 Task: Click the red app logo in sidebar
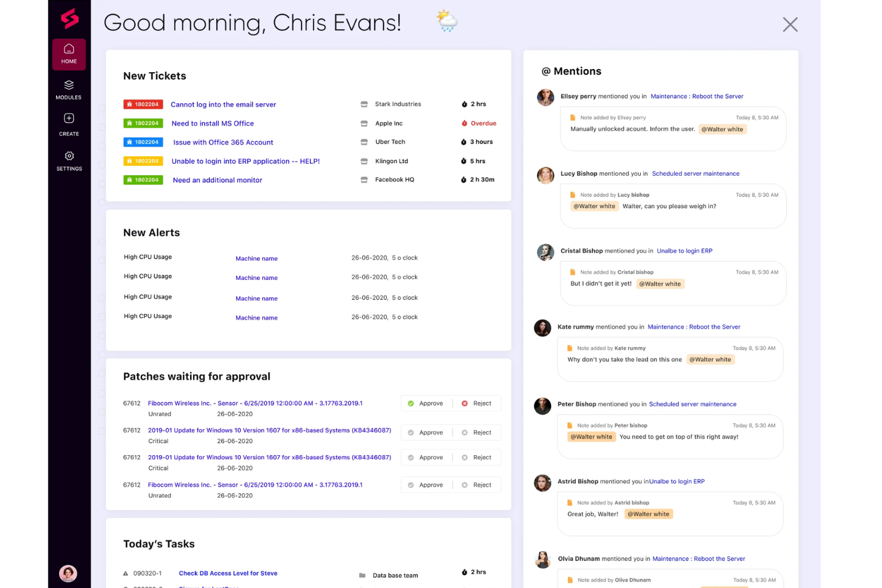pos(69,18)
